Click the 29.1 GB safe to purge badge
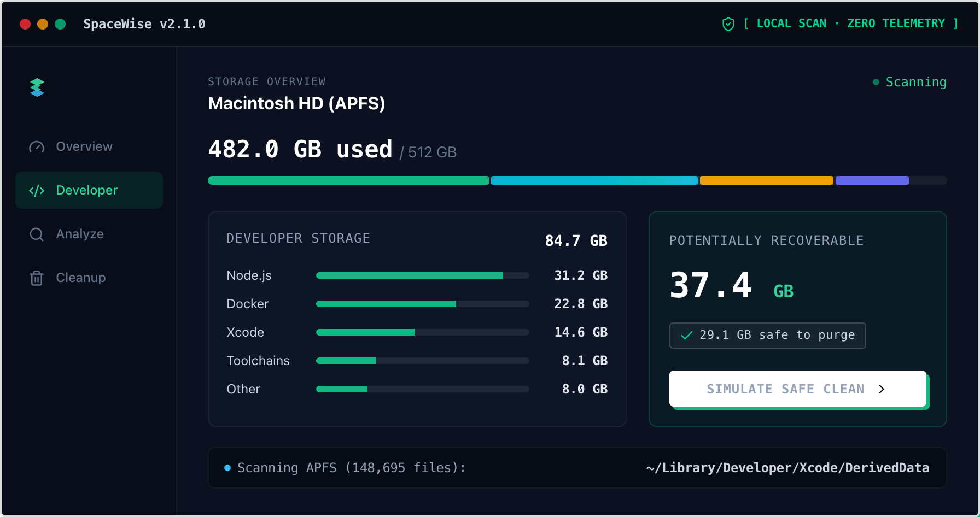 (767, 335)
